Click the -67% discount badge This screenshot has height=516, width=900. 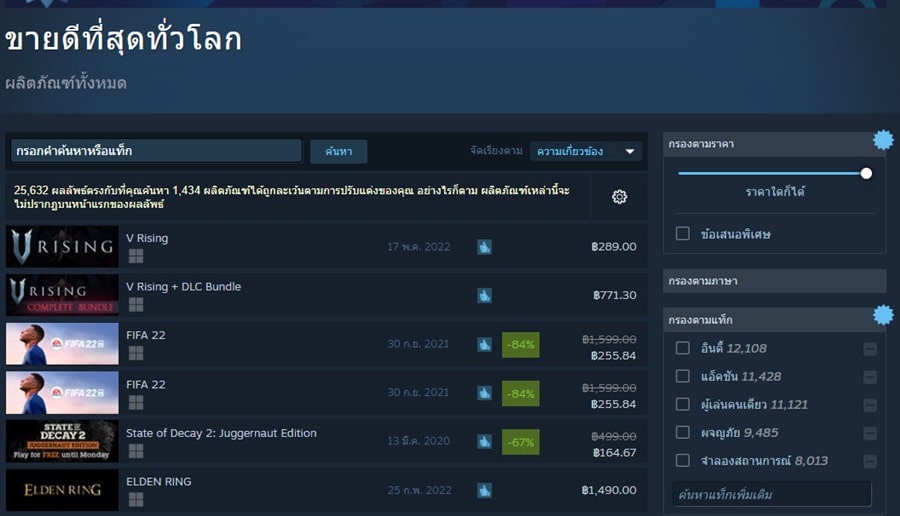521,442
